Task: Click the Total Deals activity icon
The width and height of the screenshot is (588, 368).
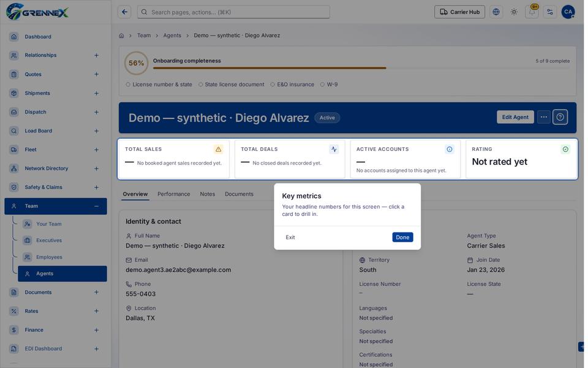Action: [x=334, y=150]
